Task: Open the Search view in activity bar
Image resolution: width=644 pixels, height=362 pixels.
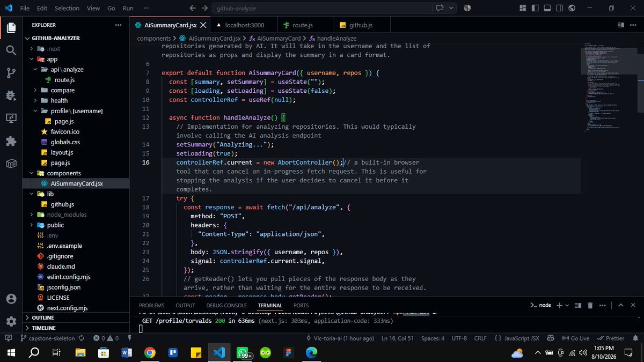Action: (11, 50)
